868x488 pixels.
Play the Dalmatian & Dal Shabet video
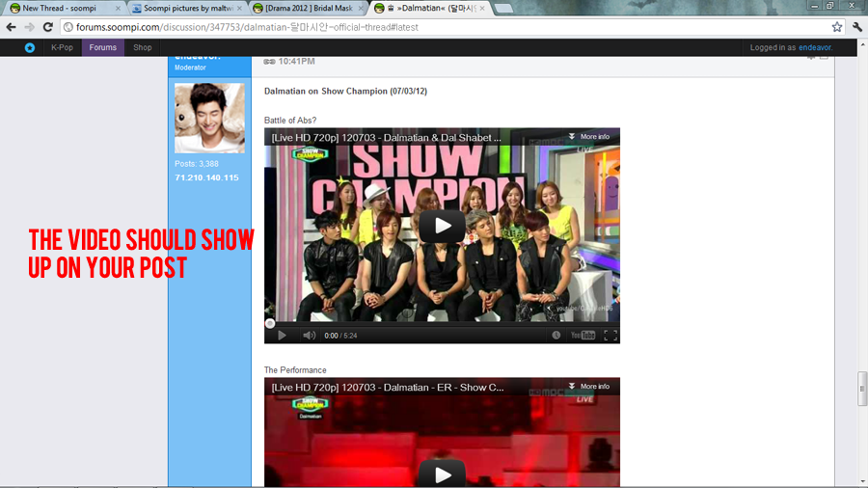pos(442,226)
